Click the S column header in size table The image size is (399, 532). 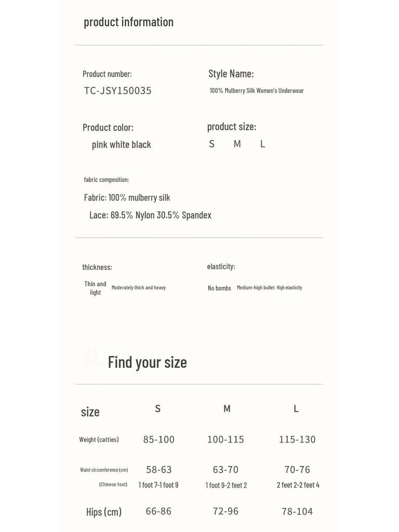(x=158, y=408)
